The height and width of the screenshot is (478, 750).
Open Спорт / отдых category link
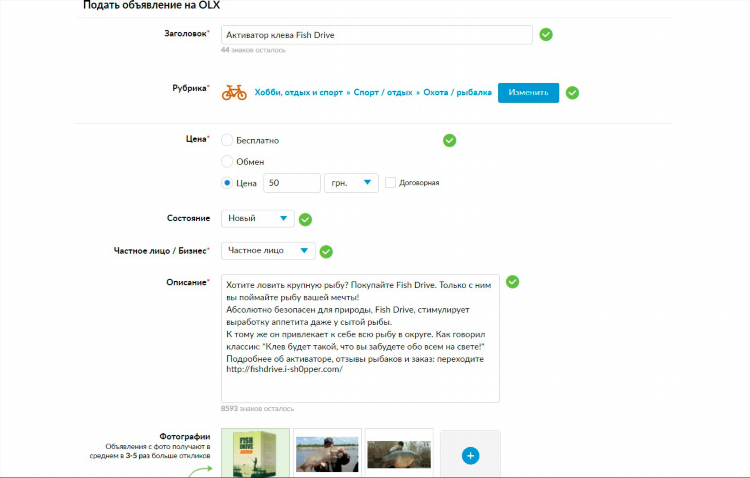(x=383, y=92)
